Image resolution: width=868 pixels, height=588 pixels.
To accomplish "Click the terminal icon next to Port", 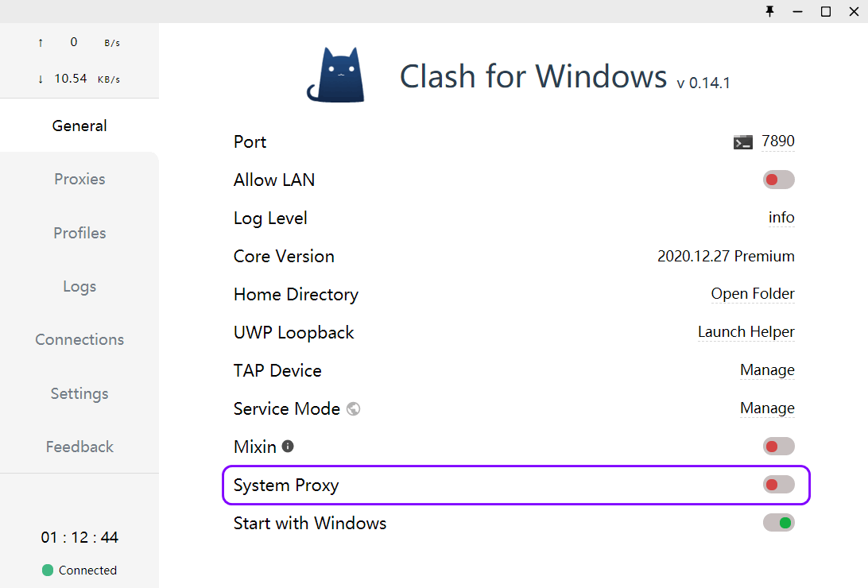I will click(x=742, y=142).
